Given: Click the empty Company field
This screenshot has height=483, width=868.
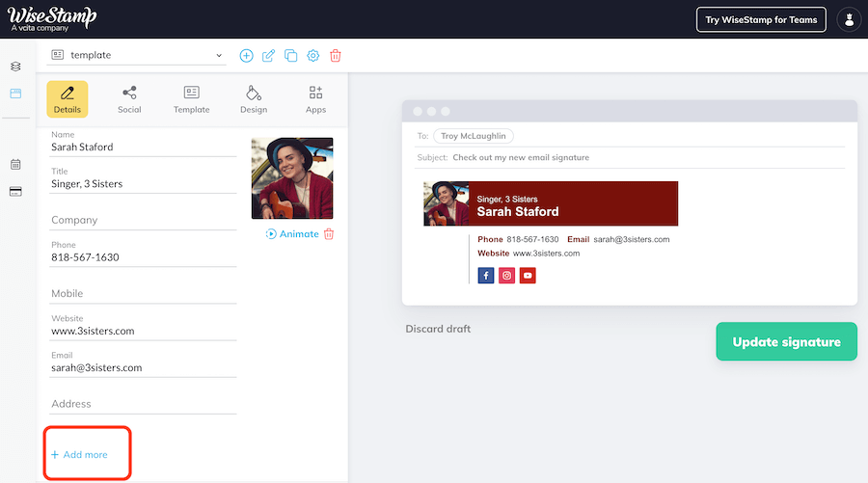Looking at the screenshot, I should [x=143, y=220].
